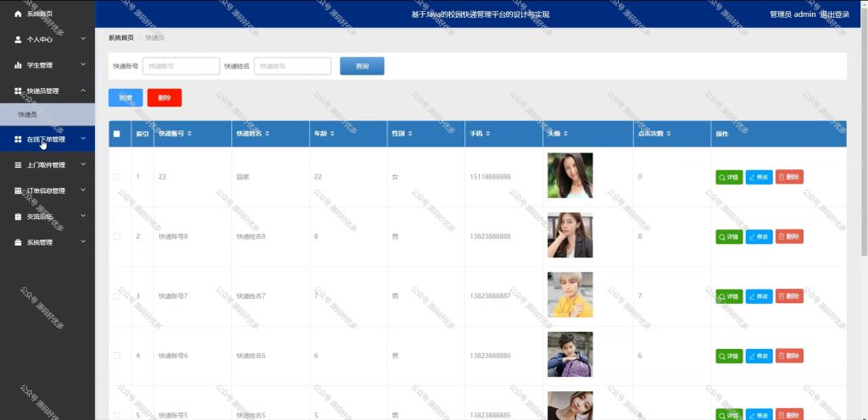Screen dimensions: 868x420
Task: Click the briefcase icon for 系统管理
Action: (x=18, y=243)
